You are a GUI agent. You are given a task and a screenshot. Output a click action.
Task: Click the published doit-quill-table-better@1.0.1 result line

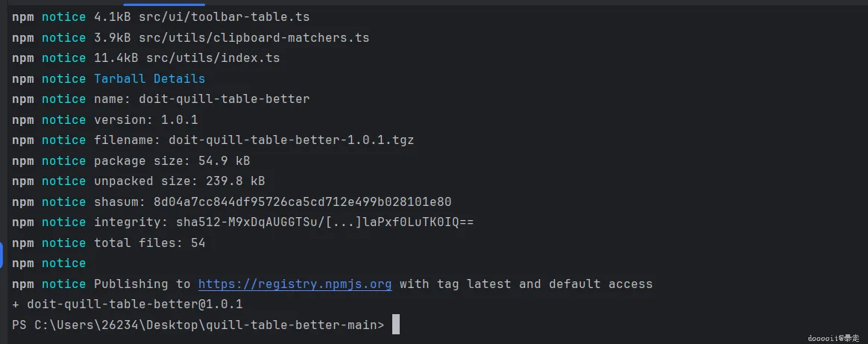pos(127,304)
